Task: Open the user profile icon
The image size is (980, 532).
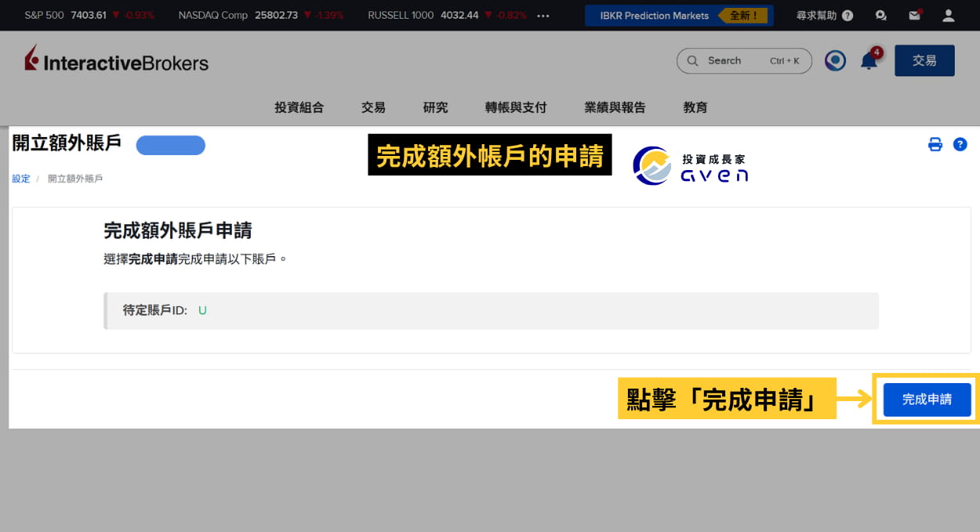Action: click(949, 15)
